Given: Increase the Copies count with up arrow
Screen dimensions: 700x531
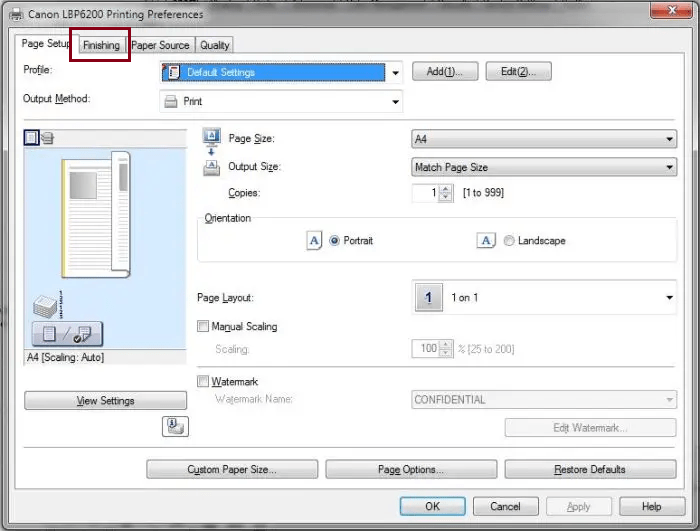Looking at the screenshot, I should (x=446, y=189).
